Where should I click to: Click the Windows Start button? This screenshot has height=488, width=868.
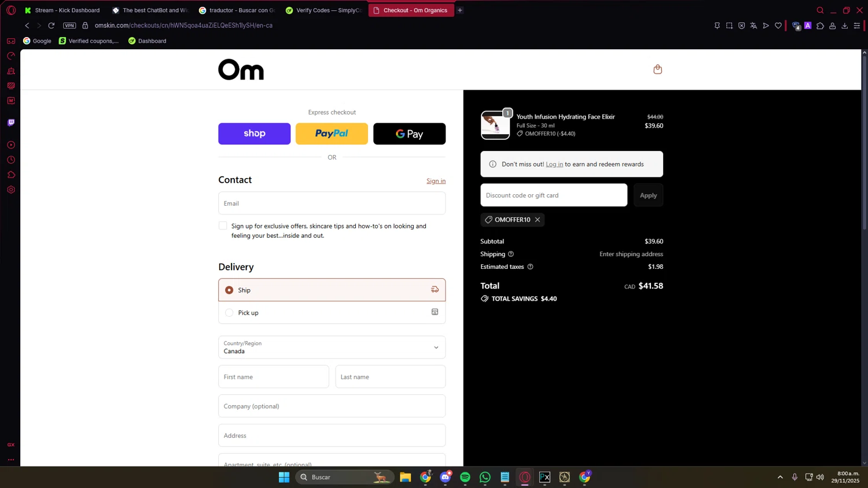(284, 477)
